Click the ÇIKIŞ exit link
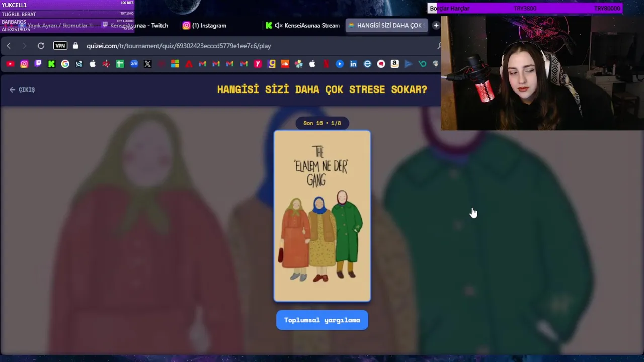The height and width of the screenshot is (362, 644). (22, 89)
